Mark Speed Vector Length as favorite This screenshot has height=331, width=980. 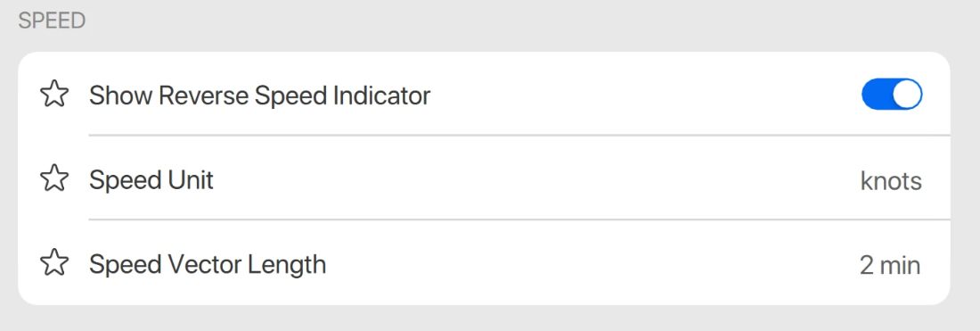tap(54, 263)
